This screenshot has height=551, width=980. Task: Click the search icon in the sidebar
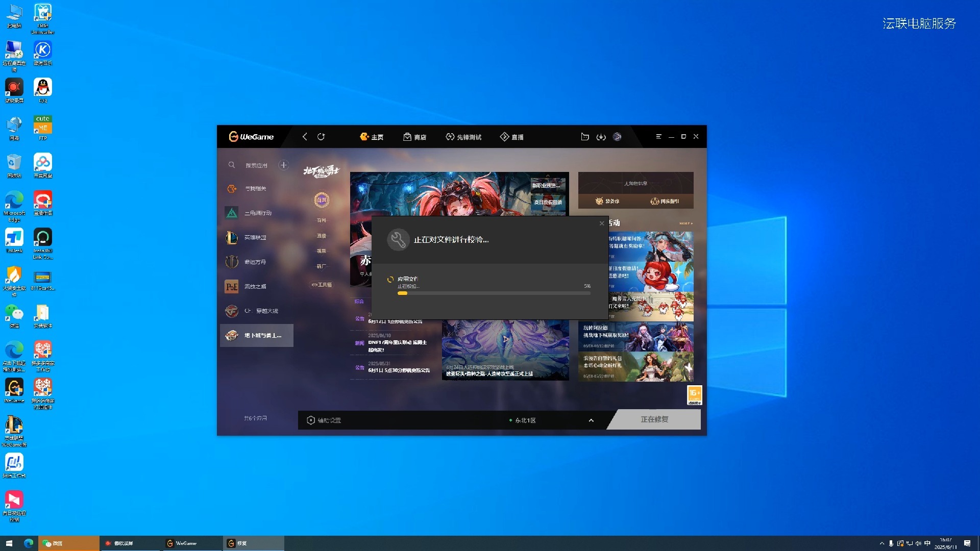pyautogui.click(x=232, y=165)
